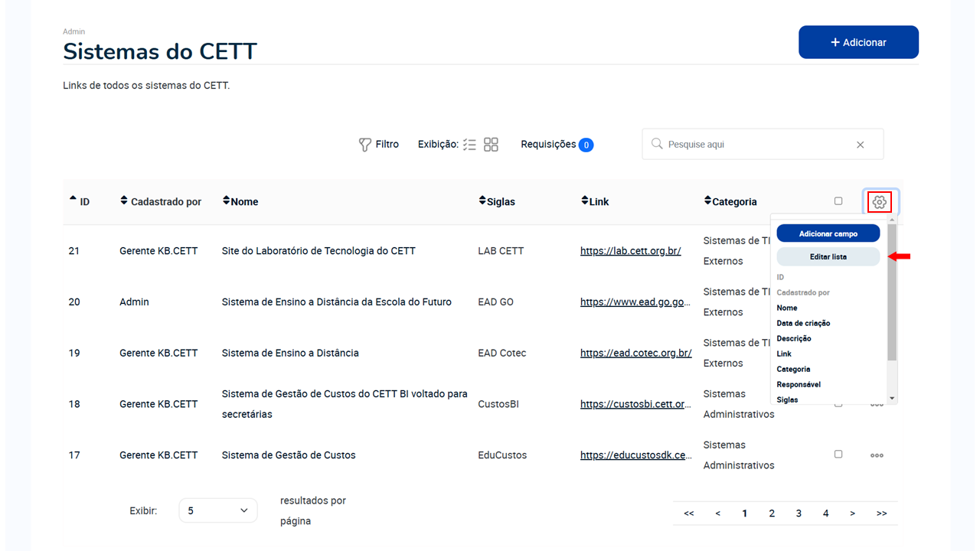Click the Filtro funnel icon
Image resolution: width=980 pixels, height=551 pixels.
(365, 145)
